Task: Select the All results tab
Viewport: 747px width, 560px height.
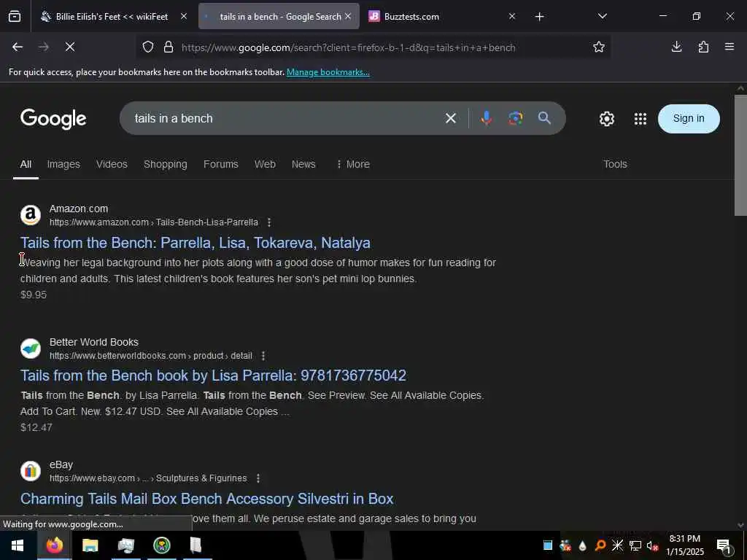Action: pos(26,164)
